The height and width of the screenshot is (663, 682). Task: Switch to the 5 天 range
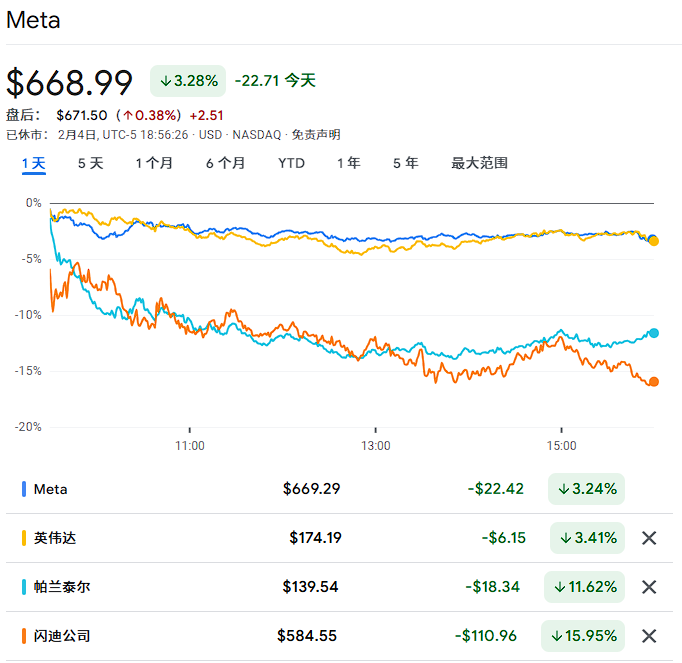click(x=90, y=163)
